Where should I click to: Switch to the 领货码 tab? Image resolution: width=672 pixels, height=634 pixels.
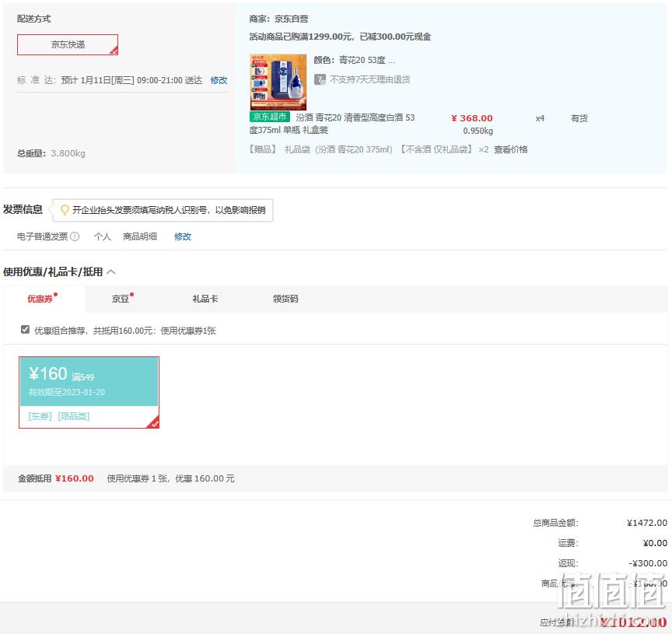(x=285, y=299)
